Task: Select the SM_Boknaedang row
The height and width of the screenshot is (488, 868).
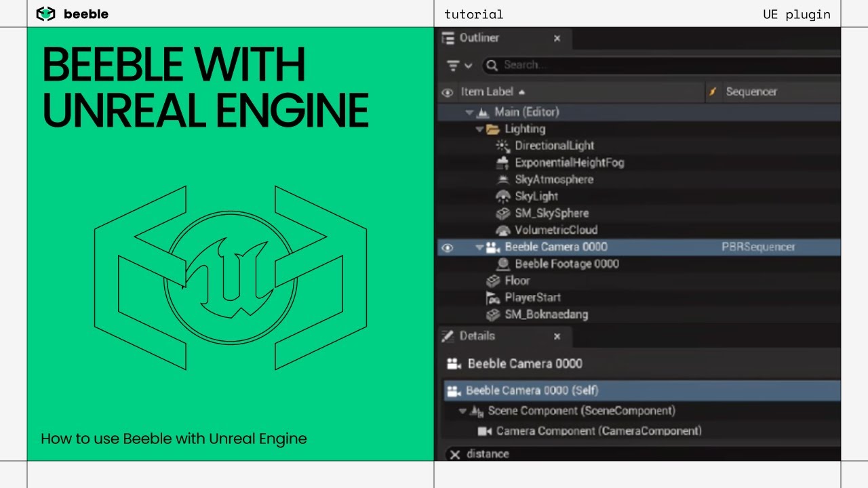Action: (x=639, y=314)
